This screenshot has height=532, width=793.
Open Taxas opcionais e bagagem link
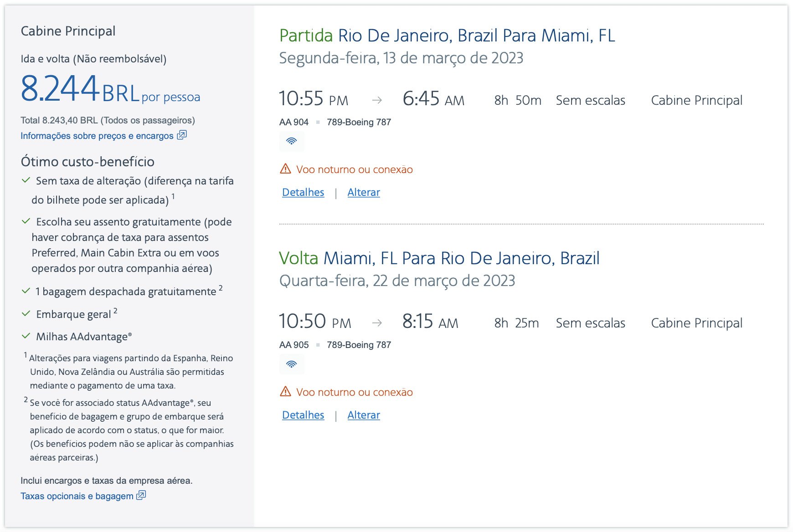[77, 496]
